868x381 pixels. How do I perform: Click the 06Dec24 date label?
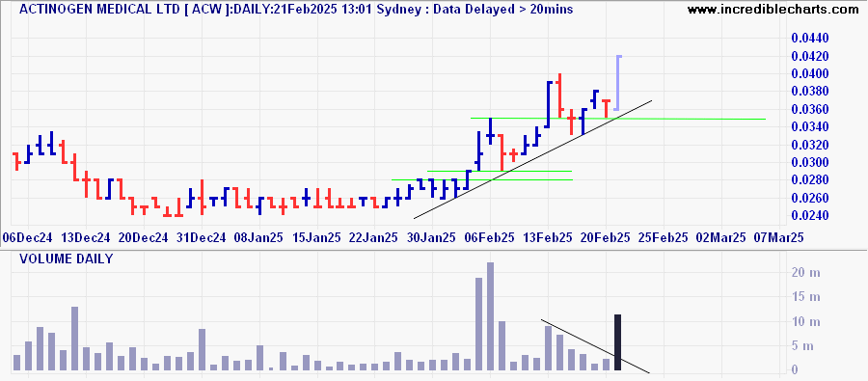pyautogui.click(x=28, y=237)
